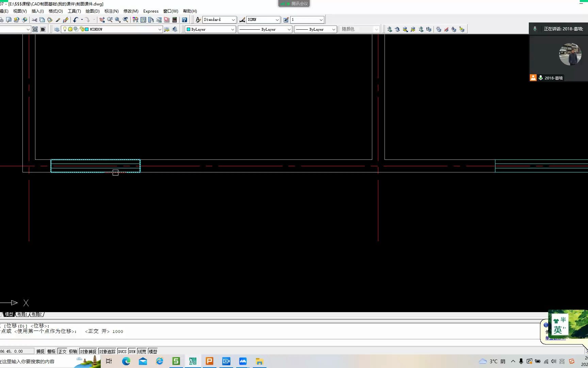Click the Block Editor icon
The width and height of the screenshot is (588, 368).
[66, 20]
